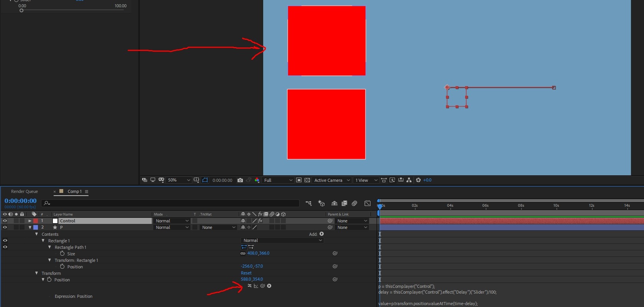The image size is (644, 307).
Task: Click the Draft 3D icon in timeline
Action: (x=321, y=203)
